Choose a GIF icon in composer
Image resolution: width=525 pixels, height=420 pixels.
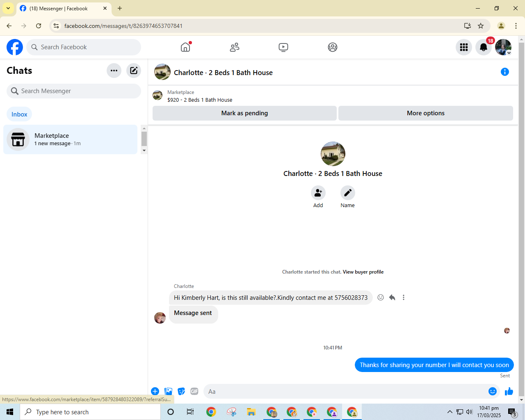[x=194, y=391]
